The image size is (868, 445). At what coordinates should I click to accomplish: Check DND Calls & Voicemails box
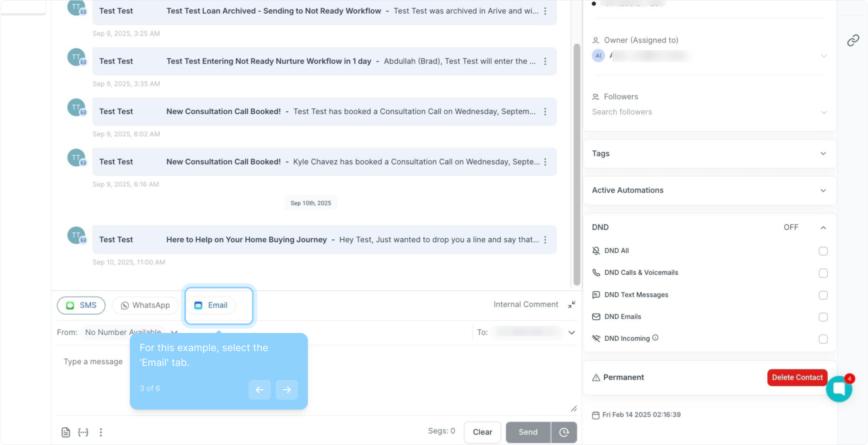coord(823,273)
